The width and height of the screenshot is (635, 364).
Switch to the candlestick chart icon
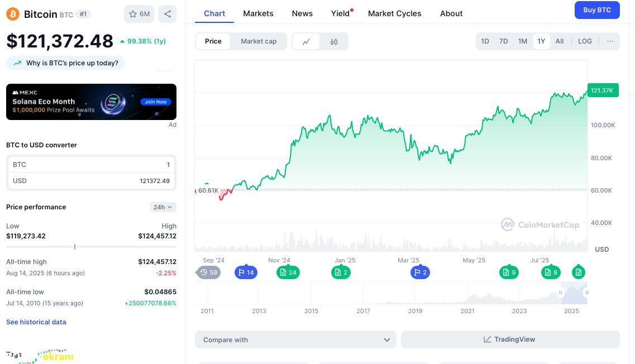(334, 41)
